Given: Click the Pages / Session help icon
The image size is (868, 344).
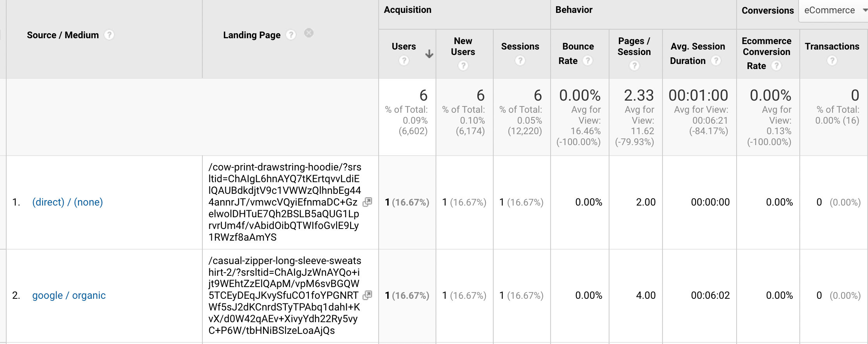Looking at the screenshot, I should click(x=634, y=66).
